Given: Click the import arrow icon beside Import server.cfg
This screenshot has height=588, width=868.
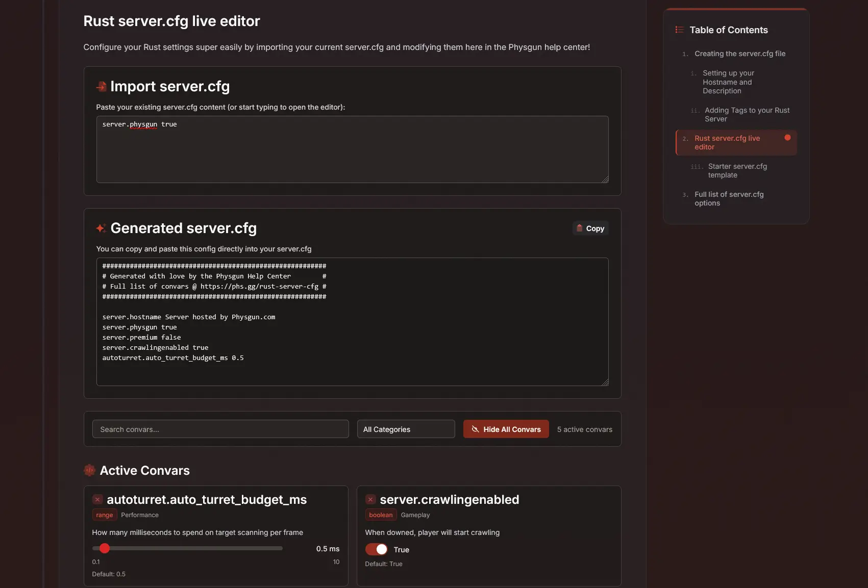Looking at the screenshot, I should click(101, 87).
